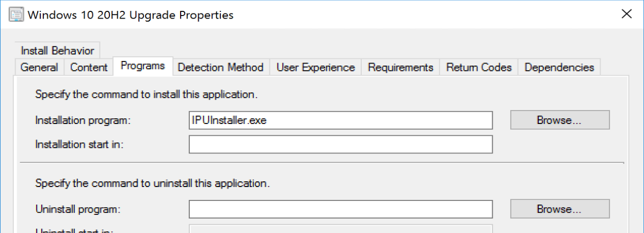The height and width of the screenshot is (233, 644).
Task: Click the 'Uninstall program:' label text
Action: pyautogui.click(x=77, y=209)
